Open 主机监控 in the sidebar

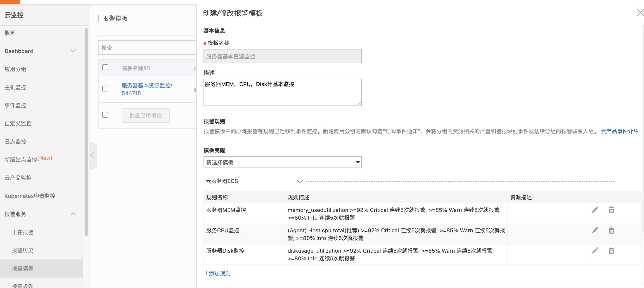pos(15,87)
